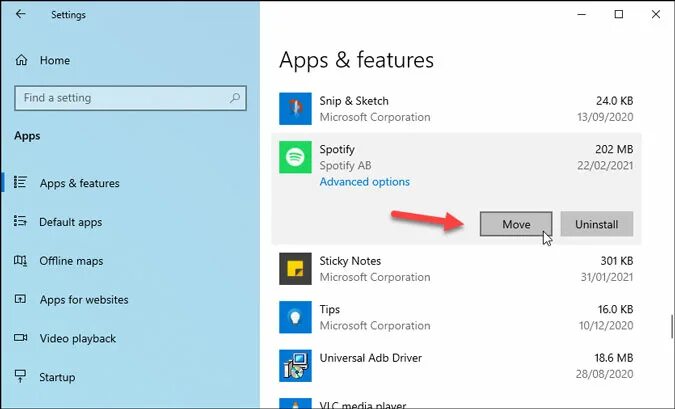Click the search magnifier icon
This screenshot has width=675, height=409.
tap(235, 98)
